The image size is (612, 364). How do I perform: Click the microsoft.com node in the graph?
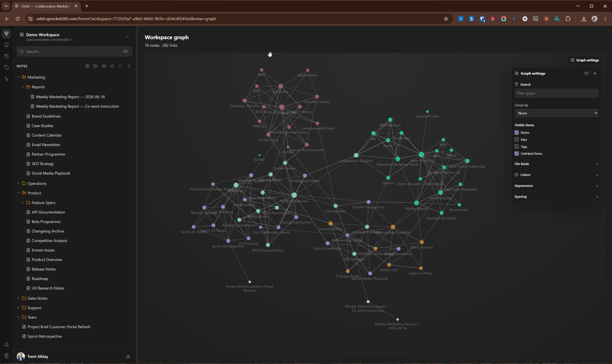pyautogui.click(x=427, y=112)
